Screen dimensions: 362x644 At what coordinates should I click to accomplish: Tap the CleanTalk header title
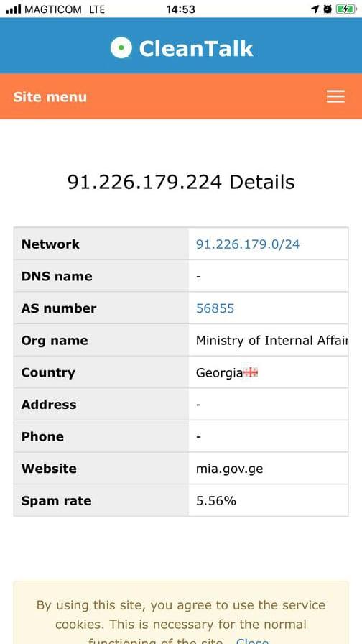pos(196,48)
